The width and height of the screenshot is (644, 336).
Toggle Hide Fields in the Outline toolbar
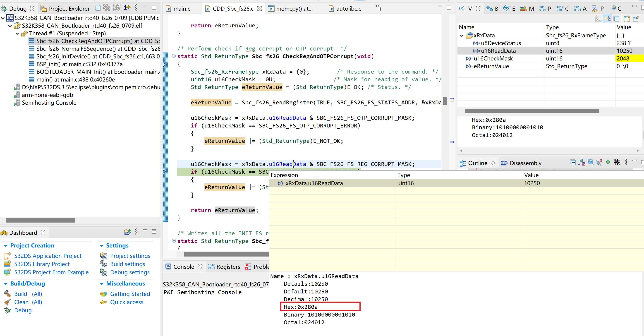[x=591, y=162]
